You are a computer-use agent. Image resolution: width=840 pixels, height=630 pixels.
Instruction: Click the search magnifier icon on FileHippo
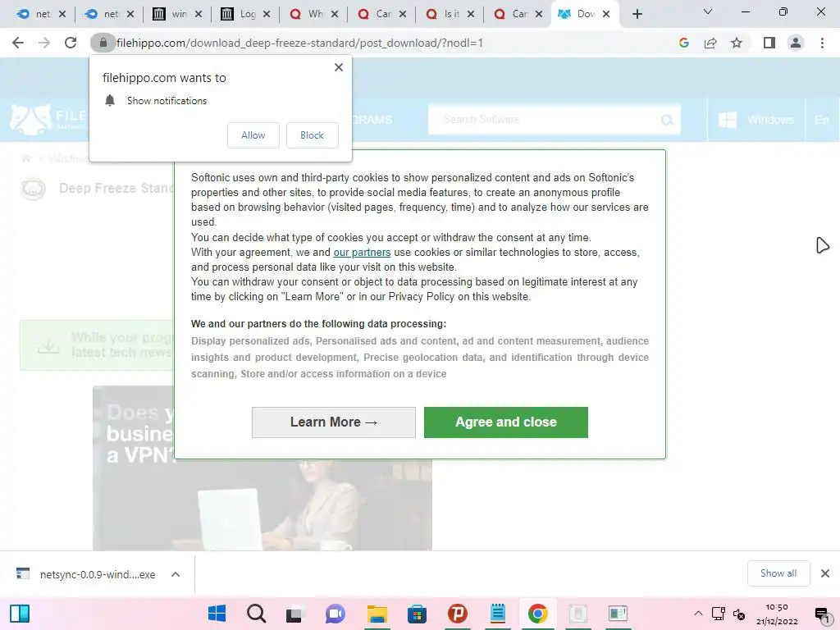click(x=667, y=120)
